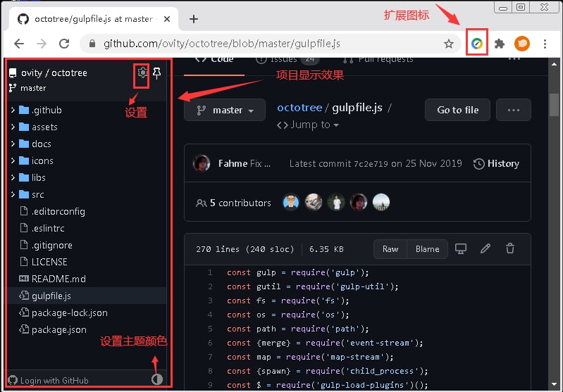Click the scrollbar up arrow

click(554, 64)
